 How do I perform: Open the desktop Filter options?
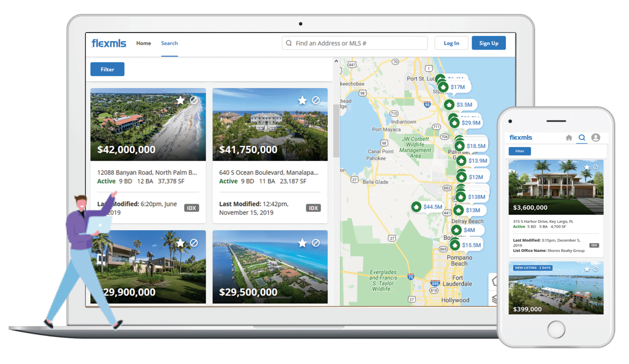[107, 69]
